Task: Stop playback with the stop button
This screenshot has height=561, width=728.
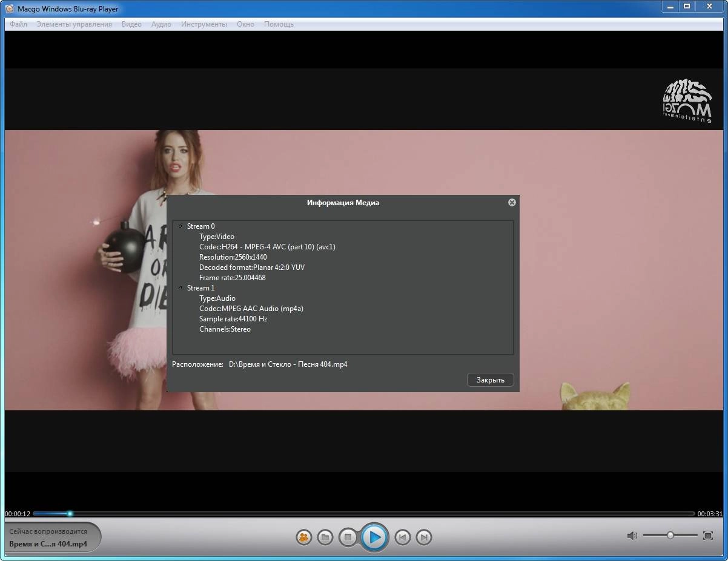Action: point(348,537)
